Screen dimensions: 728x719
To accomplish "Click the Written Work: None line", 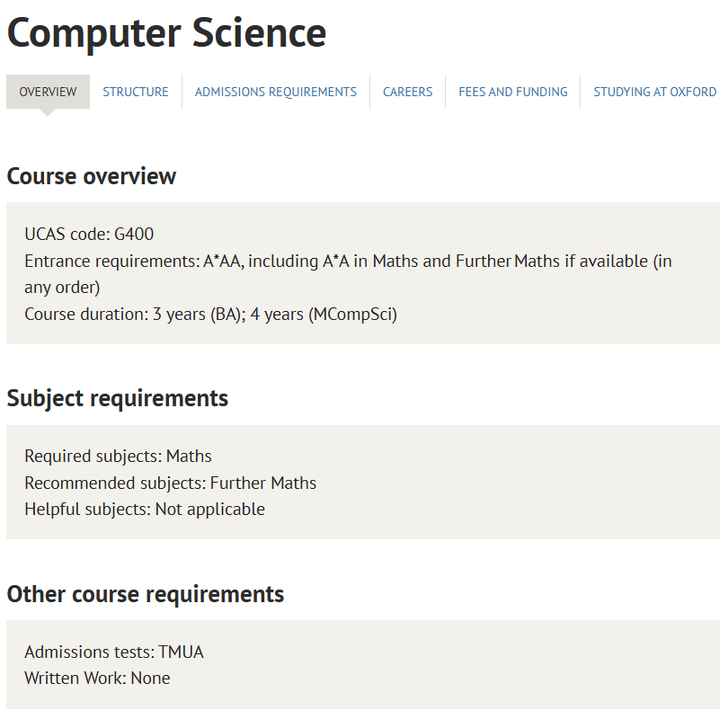I will 97,678.
